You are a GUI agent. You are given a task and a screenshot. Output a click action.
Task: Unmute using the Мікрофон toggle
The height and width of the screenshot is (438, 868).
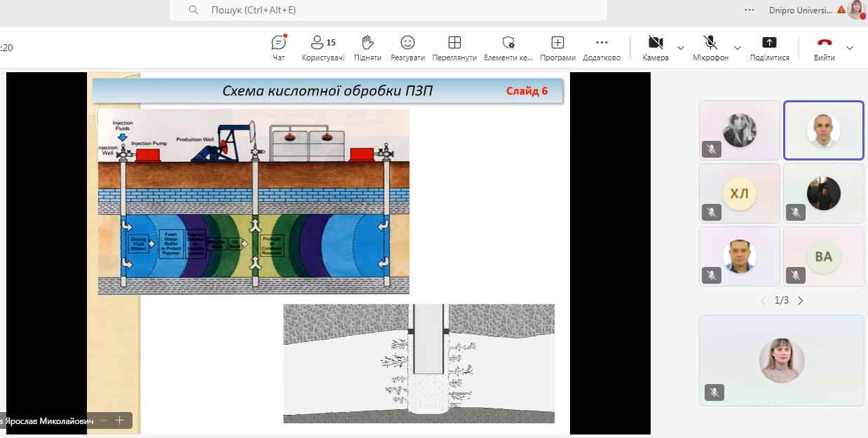tap(710, 47)
